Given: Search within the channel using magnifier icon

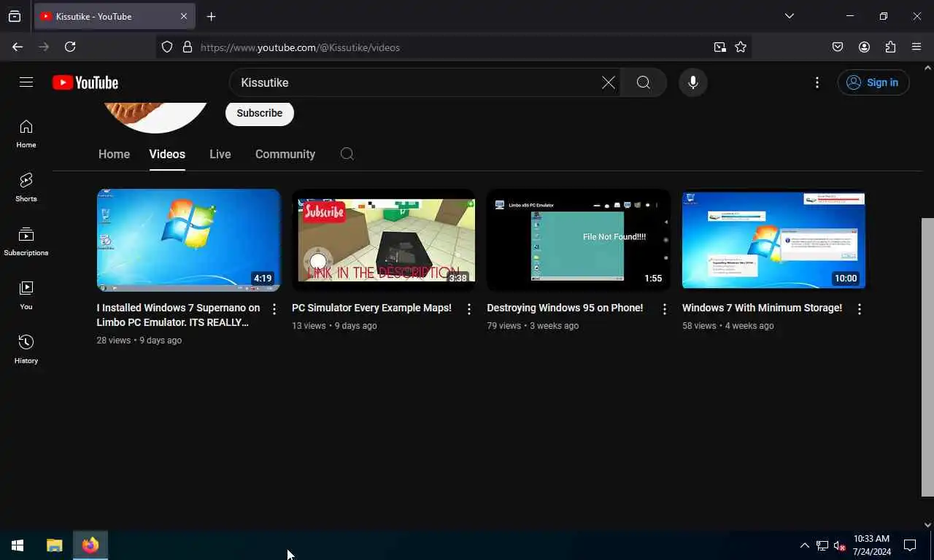Looking at the screenshot, I should point(347,154).
